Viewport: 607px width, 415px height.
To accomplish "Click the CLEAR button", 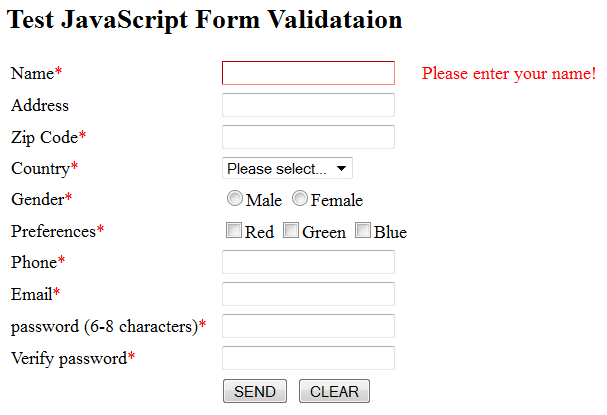I will tap(334, 391).
